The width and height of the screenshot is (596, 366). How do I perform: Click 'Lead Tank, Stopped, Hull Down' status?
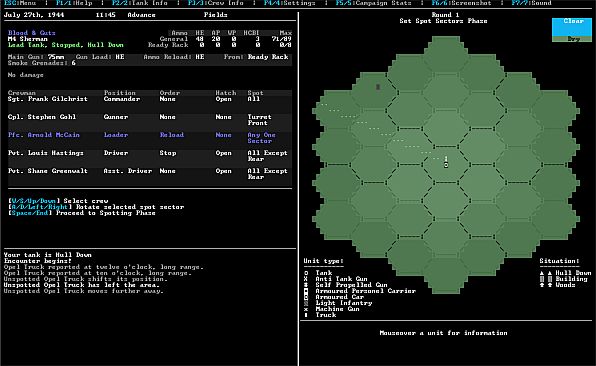click(66, 45)
